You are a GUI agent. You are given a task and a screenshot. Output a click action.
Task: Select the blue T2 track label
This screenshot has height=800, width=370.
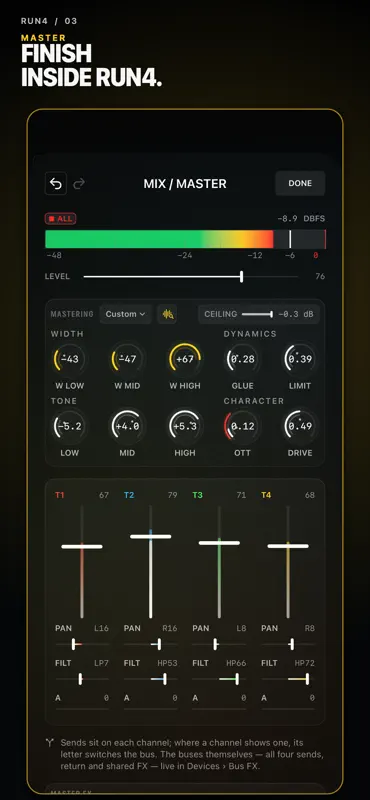point(129,495)
